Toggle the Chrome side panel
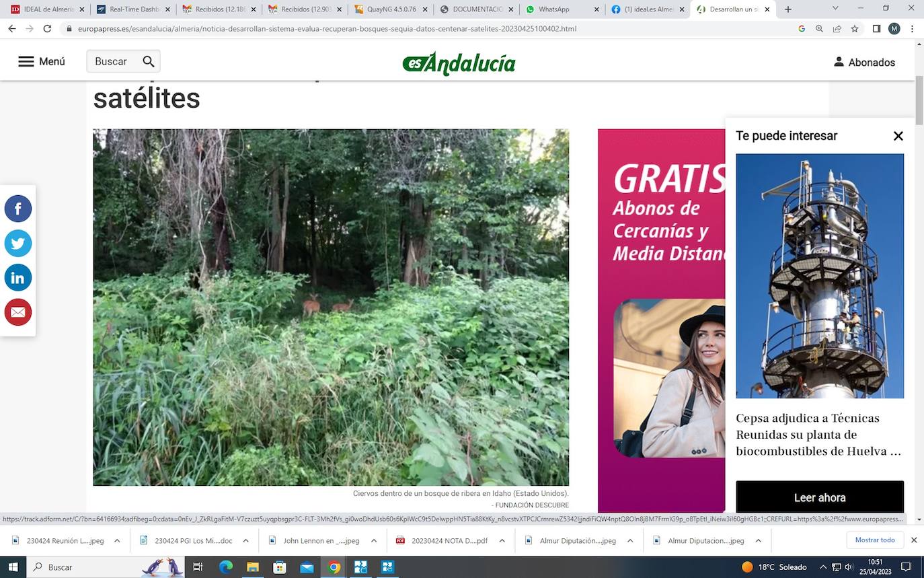This screenshot has height=578, width=924. (x=876, y=29)
